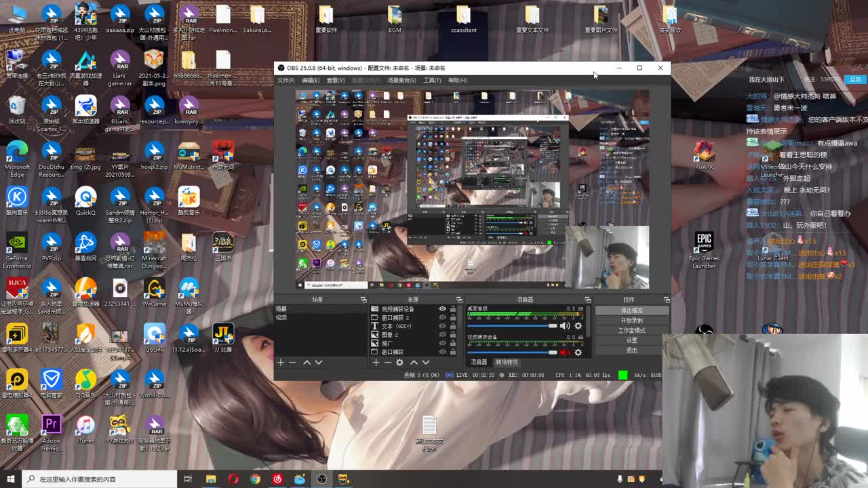Open Task View on the taskbar

188,479
